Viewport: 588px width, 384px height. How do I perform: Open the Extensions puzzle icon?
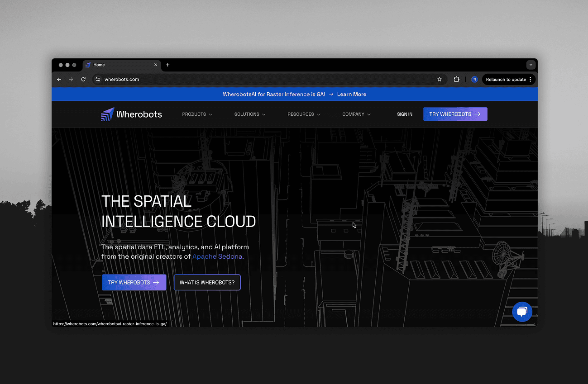456,79
